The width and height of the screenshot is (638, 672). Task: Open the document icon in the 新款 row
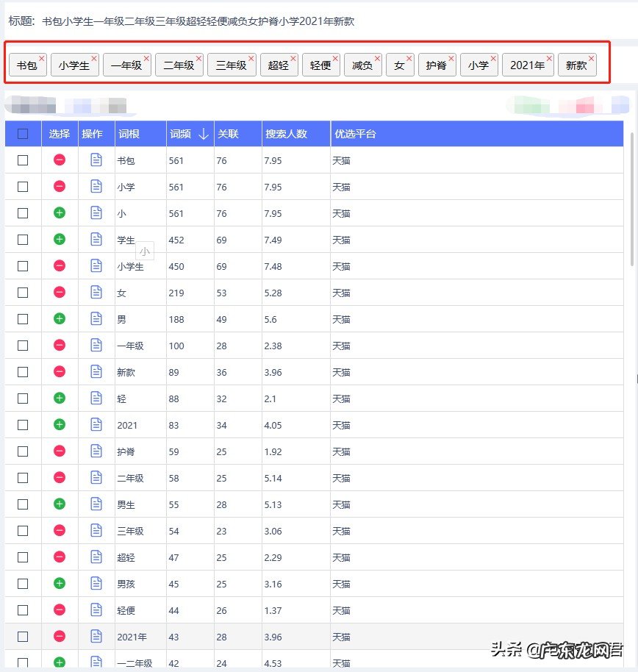coord(96,372)
